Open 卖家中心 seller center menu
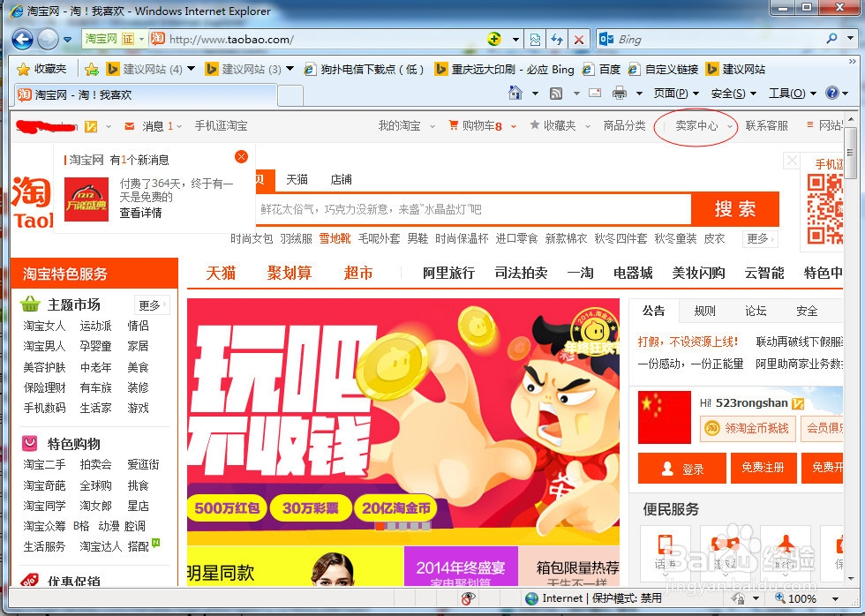This screenshot has height=616, width=865. coord(696,125)
